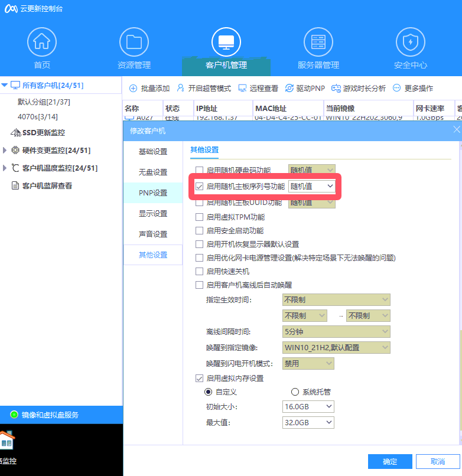
Task: Select the 自定义 radio button
Action: (208, 392)
